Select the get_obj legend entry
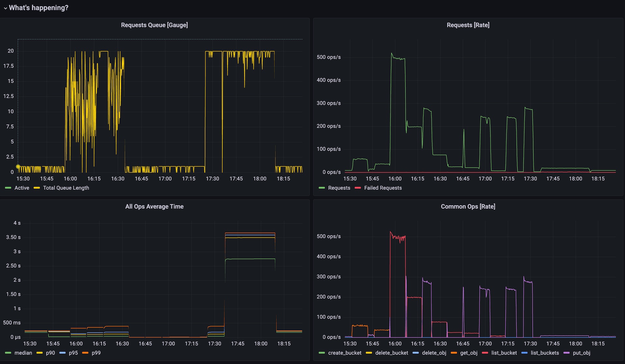The height and width of the screenshot is (364, 625). click(468, 353)
